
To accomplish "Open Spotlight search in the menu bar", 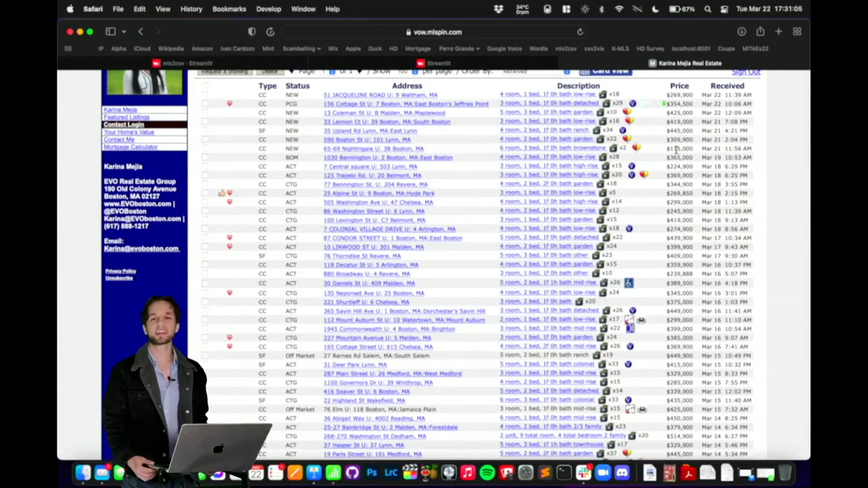I will pos(707,9).
